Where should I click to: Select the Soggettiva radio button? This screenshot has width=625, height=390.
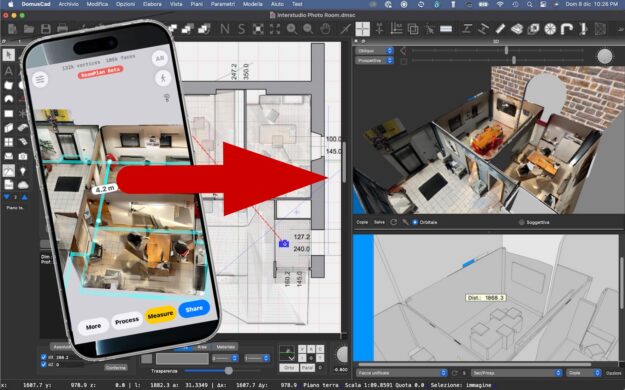point(521,222)
